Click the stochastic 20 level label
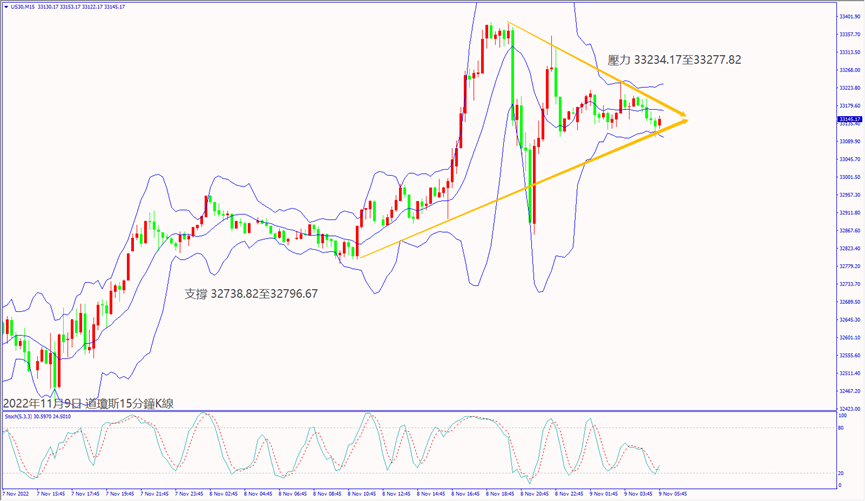The image size is (865, 501). pos(843,473)
